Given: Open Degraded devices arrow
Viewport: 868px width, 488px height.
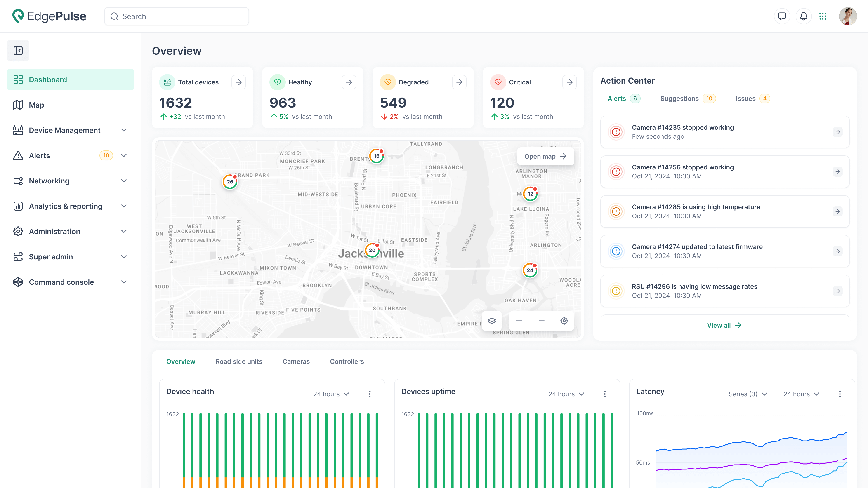Looking at the screenshot, I should (x=459, y=82).
